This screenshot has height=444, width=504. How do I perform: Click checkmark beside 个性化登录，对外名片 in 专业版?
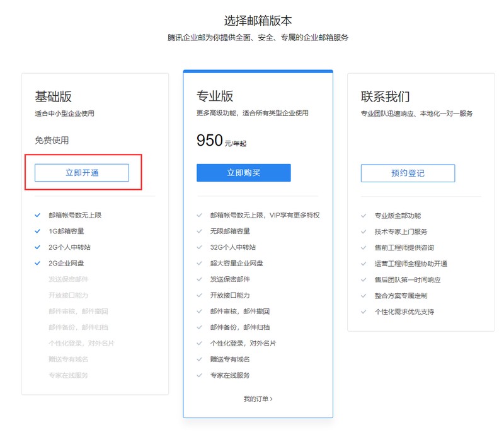[x=199, y=343]
